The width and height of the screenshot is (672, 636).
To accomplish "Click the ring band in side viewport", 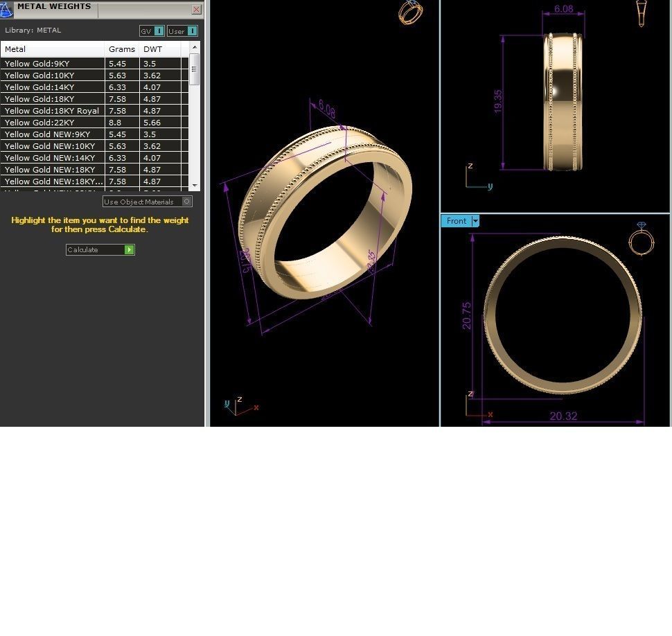I will tap(563, 102).
